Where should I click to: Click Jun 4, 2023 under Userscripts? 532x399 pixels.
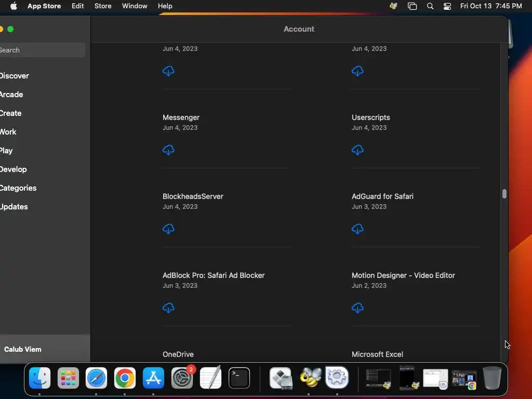tap(369, 128)
